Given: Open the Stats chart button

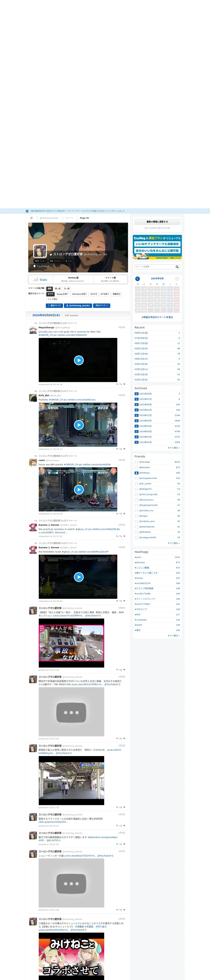Looking at the screenshot, I should point(40,280).
